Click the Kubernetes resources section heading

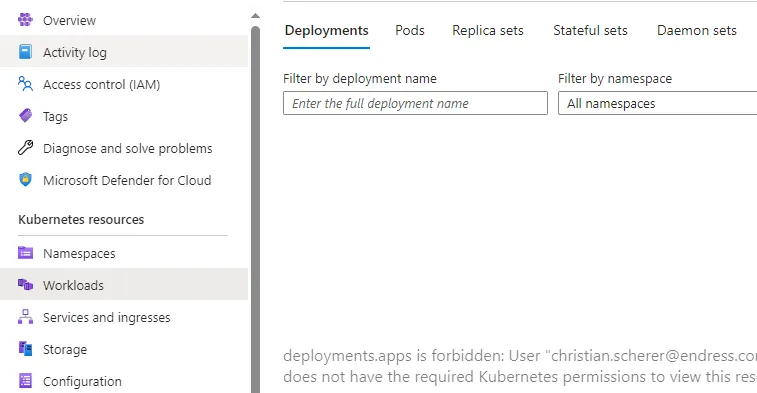click(81, 219)
